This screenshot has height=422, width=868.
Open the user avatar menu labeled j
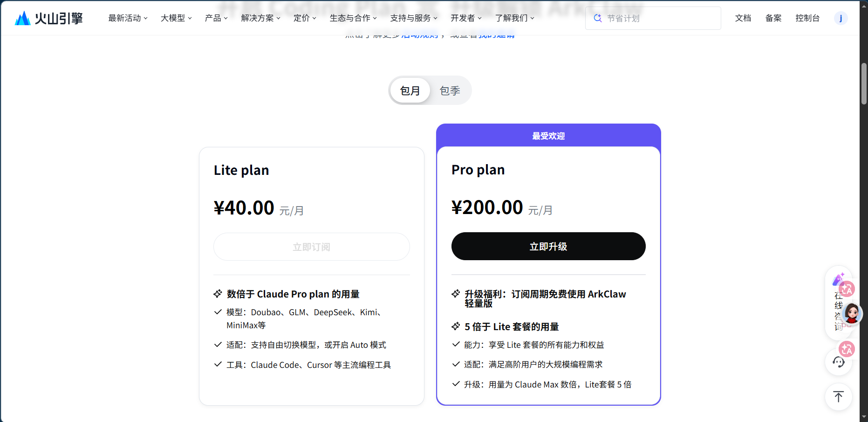point(841,18)
